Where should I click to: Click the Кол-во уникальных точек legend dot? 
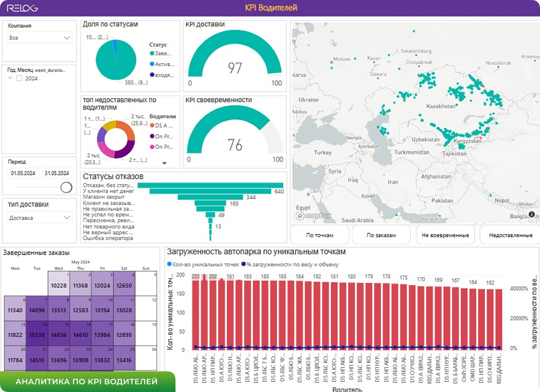(169, 264)
